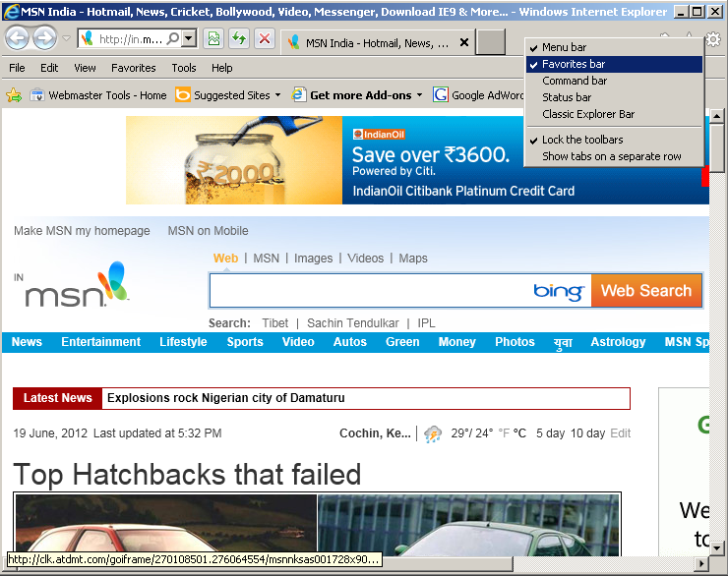Viewport: 728px width, 576px height.
Task: Search the trending term Sachin Tendulkar
Action: click(353, 323)
